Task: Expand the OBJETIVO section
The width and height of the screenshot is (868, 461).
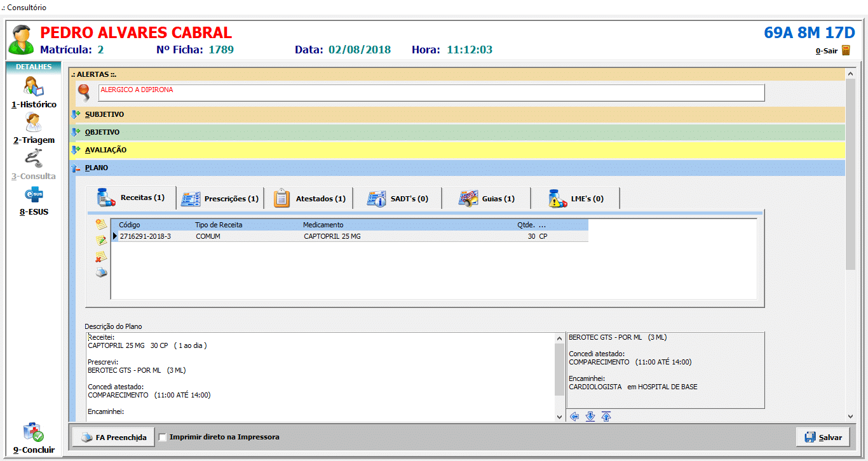Action: 102,133
